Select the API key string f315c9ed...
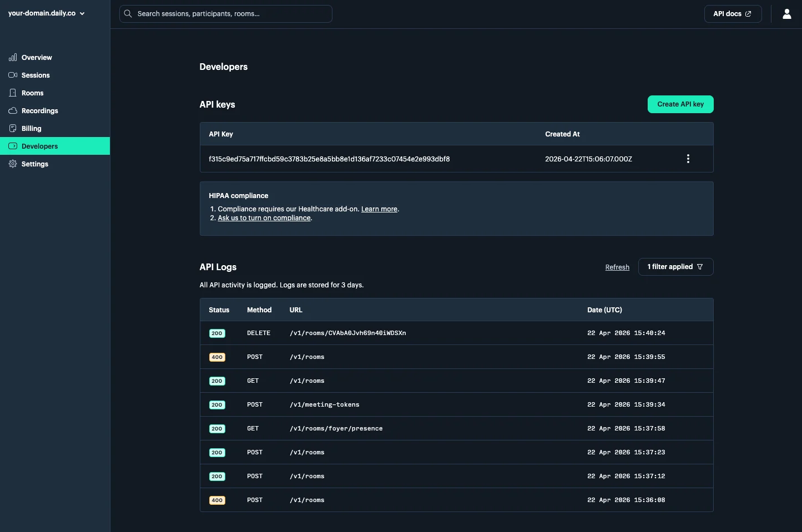Viewport: 802px width, 532px height. pos(329,159)
